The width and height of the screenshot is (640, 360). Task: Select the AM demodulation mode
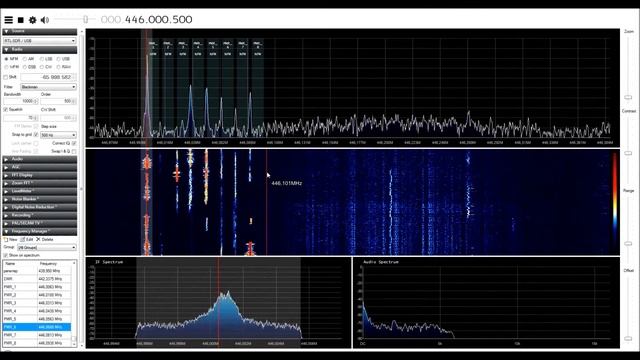pos(29,59)
